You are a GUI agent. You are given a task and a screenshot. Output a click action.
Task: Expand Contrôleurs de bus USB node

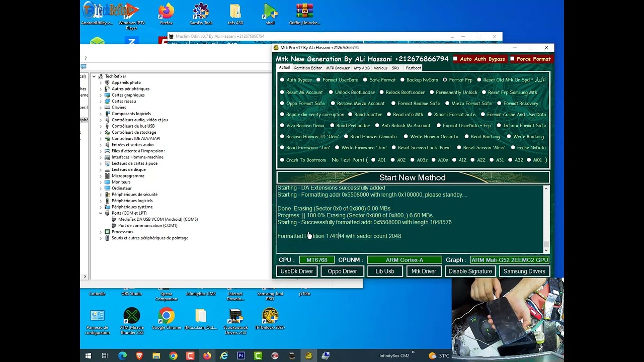(101, 126)
